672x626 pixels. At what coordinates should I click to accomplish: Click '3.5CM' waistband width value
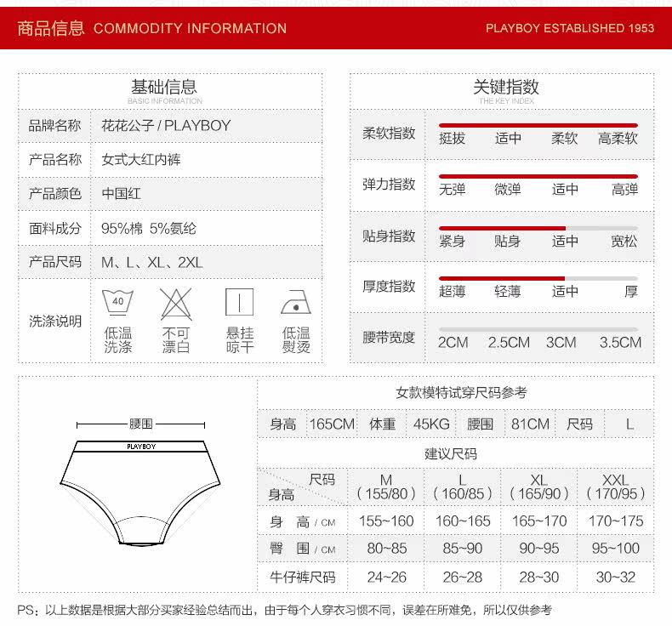(621, 343)
